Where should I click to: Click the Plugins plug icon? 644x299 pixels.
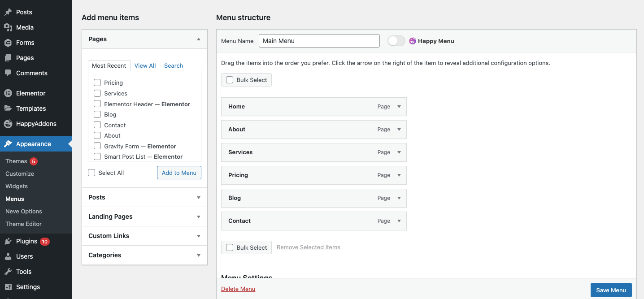(x=8, y=241)
